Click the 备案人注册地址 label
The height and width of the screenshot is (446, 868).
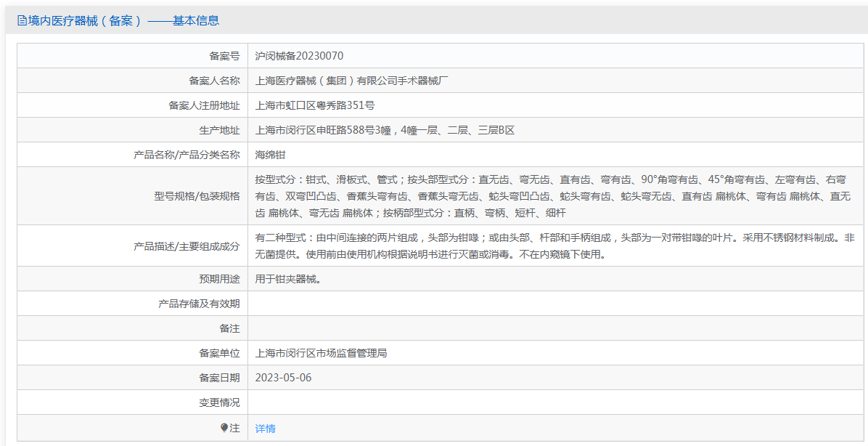(x=204, y=105)
